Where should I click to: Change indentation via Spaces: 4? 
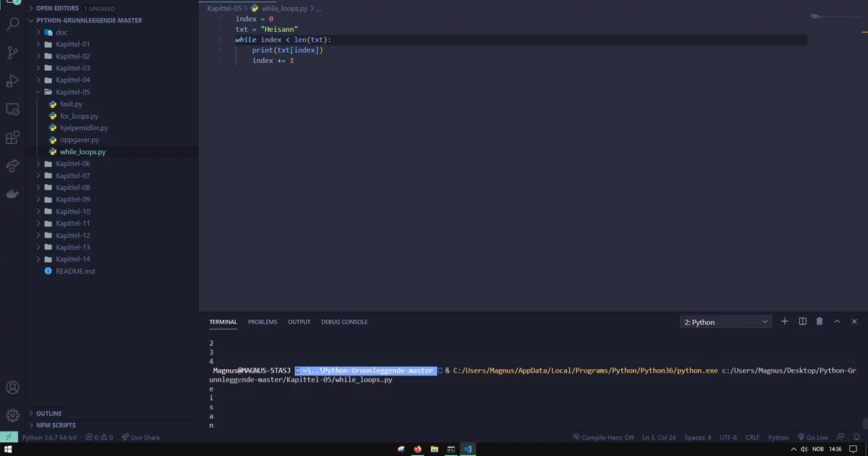698,437
